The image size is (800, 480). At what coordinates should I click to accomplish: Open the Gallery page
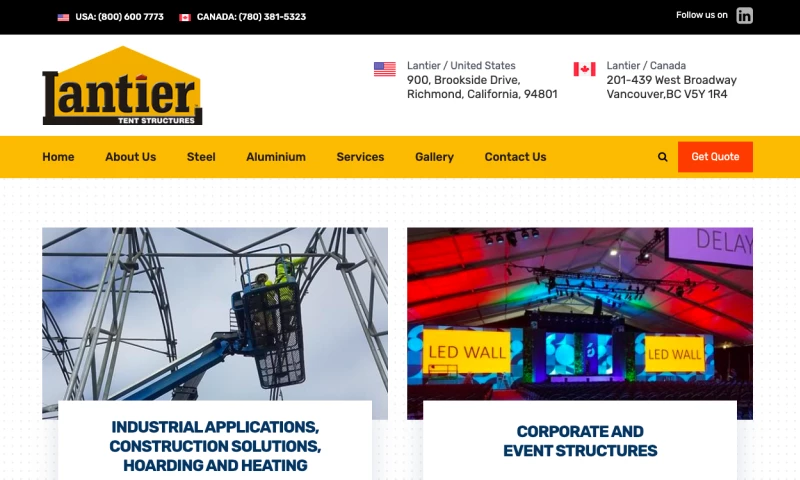434,157
